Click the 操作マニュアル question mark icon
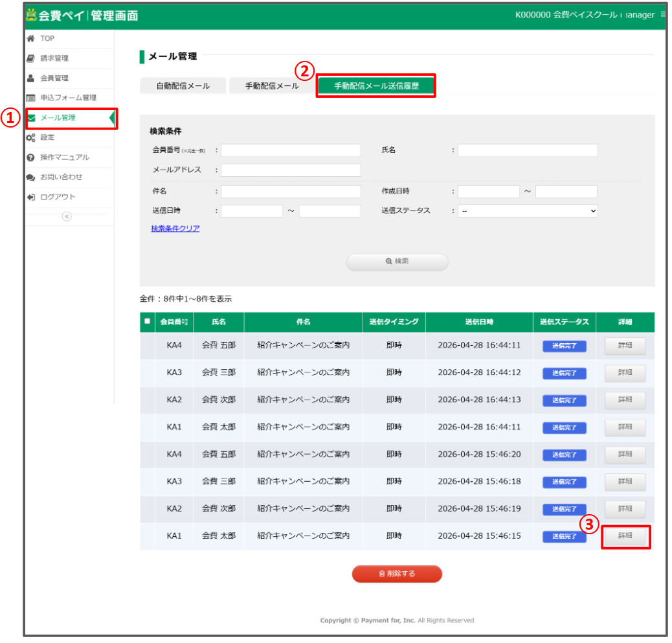 30,158
